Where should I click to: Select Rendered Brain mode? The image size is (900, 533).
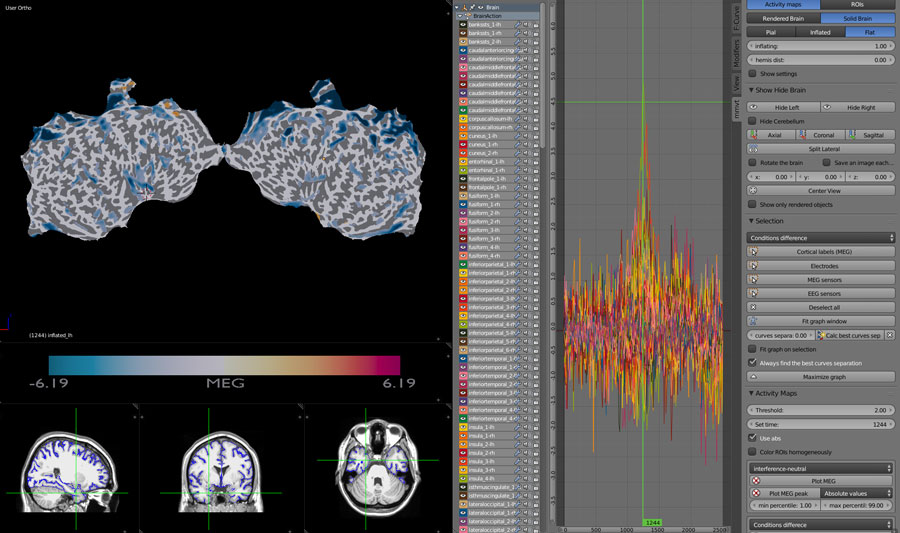[x=783, y=18]
